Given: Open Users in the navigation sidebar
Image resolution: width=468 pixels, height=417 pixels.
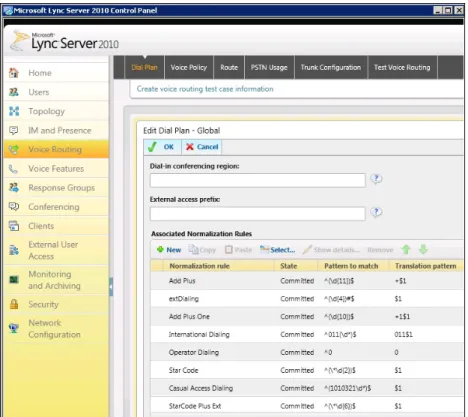Looking at the screenshot, I should coord(56,92).
